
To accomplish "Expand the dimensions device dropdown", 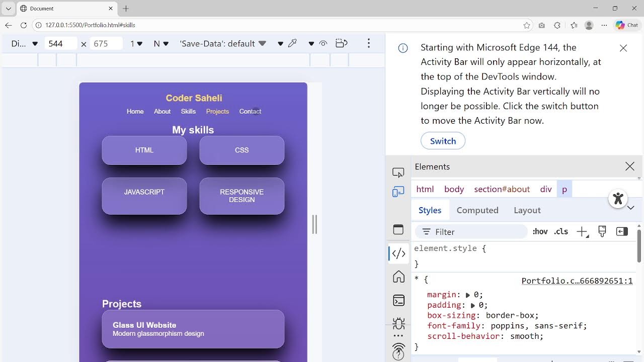I will click(x=24, y=44).
